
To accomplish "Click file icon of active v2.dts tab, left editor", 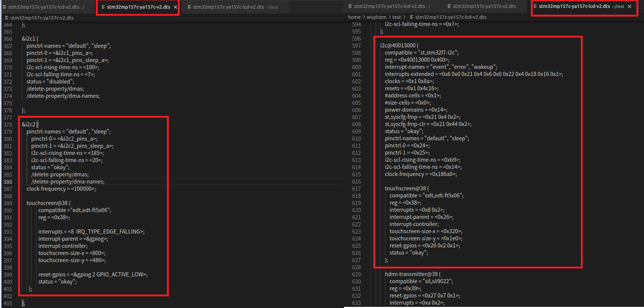I will click(x=103, y=7).
